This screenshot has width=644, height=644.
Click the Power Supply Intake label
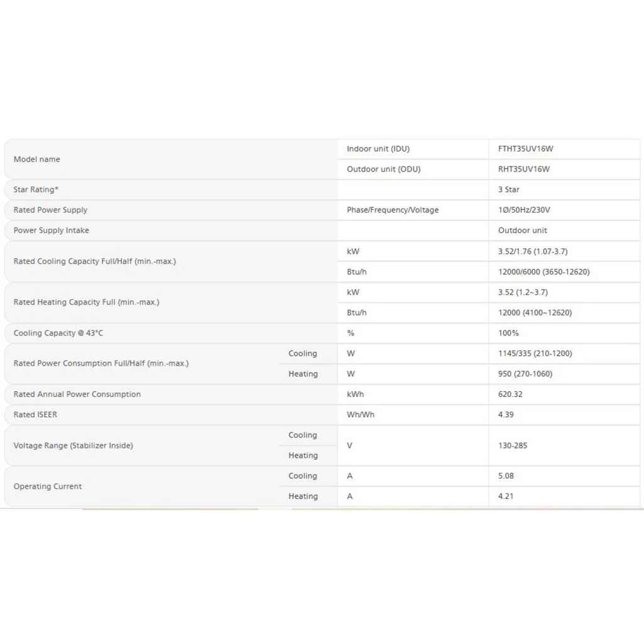pyautogui.click(x=51, y=231)
